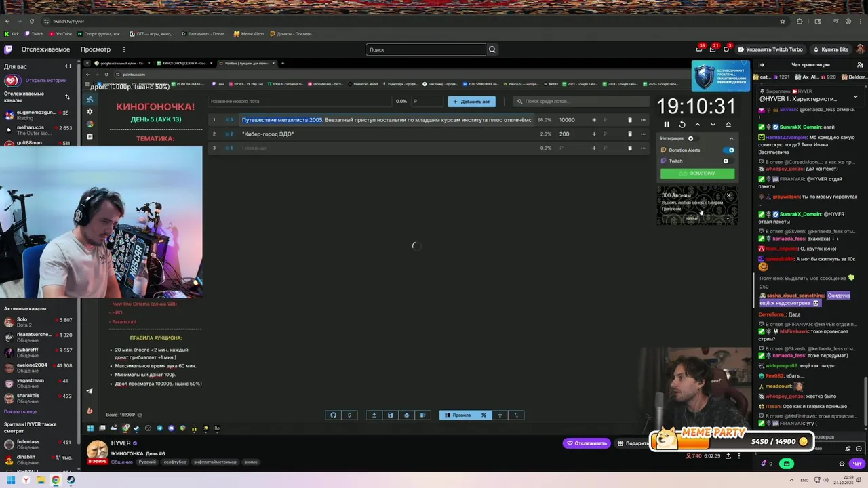Open the Отслеживаемое tab
Viewport: 868px width, 488px height.
45,49
